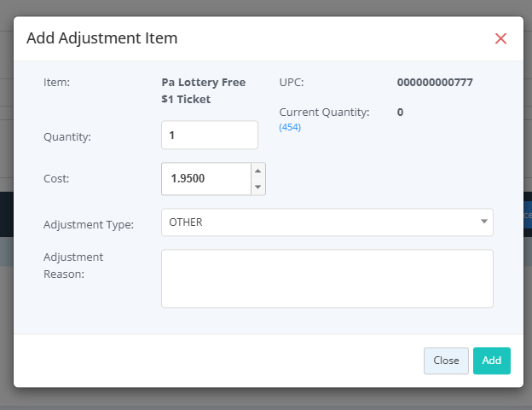Click the Cost input field
The width and height of the screenshot is (532, 410).
(x=206, y=179)
